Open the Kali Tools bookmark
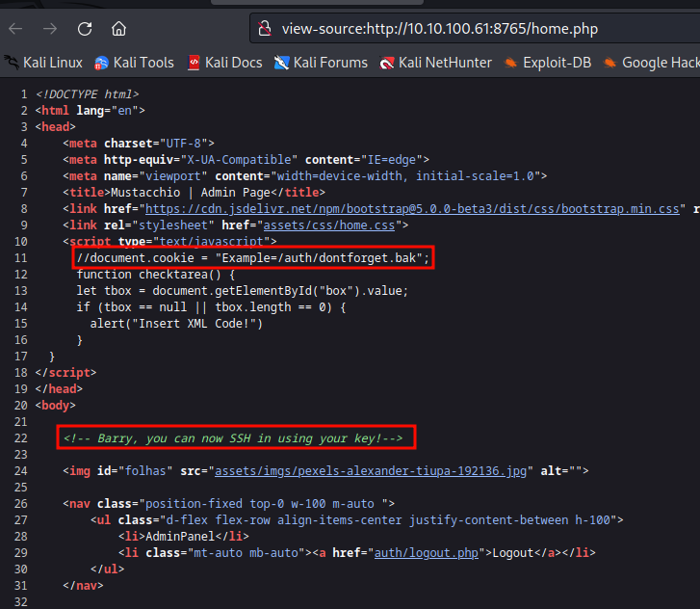 (x=135, y=63)
